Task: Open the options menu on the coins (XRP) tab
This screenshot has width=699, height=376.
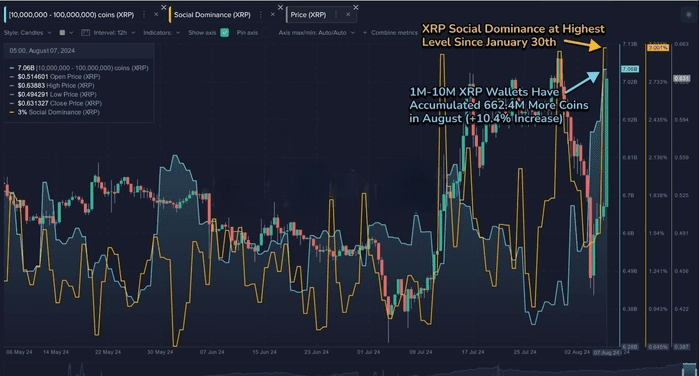Action: [144, 15]
